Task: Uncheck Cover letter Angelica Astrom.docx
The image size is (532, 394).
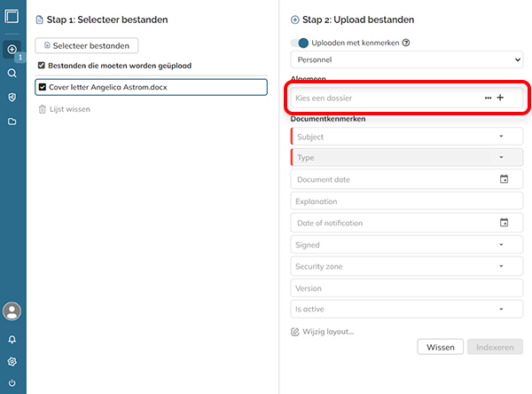Action: point(42,87)
